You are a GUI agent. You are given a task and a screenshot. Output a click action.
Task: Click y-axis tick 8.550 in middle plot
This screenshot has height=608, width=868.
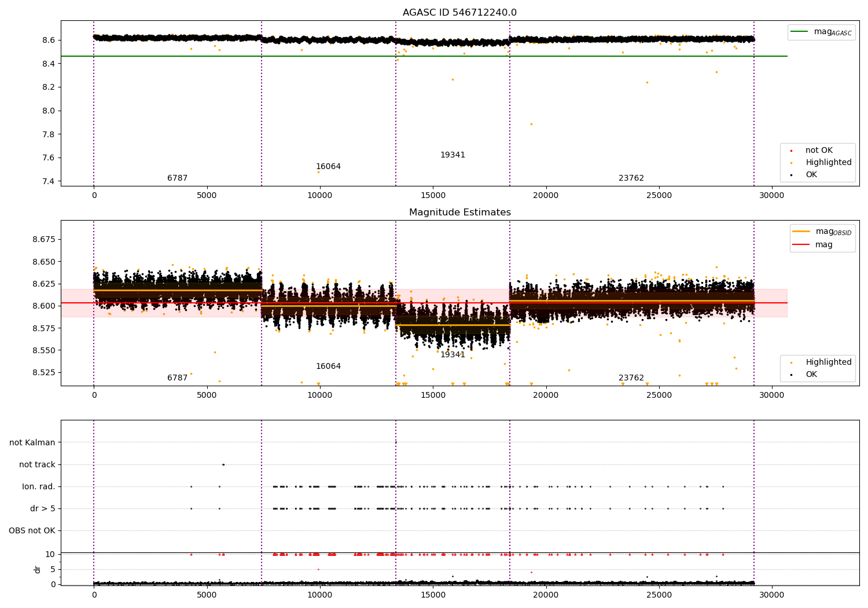(44, 350)
